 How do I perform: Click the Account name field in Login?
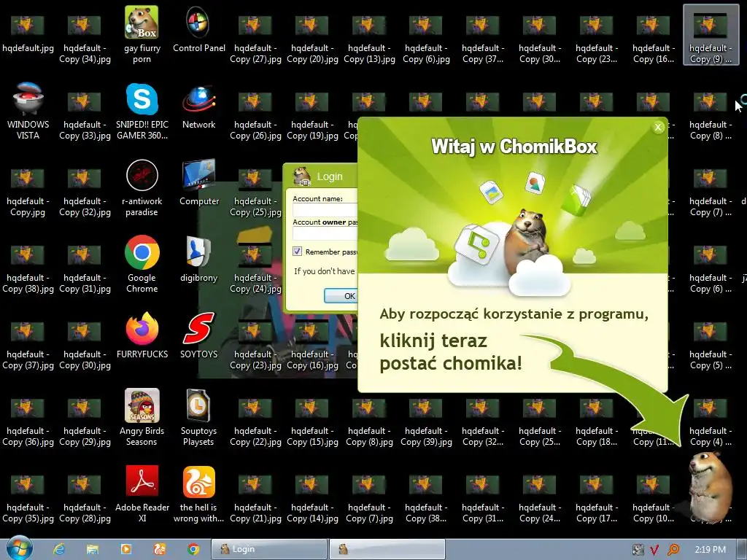[x=325, y=211]
